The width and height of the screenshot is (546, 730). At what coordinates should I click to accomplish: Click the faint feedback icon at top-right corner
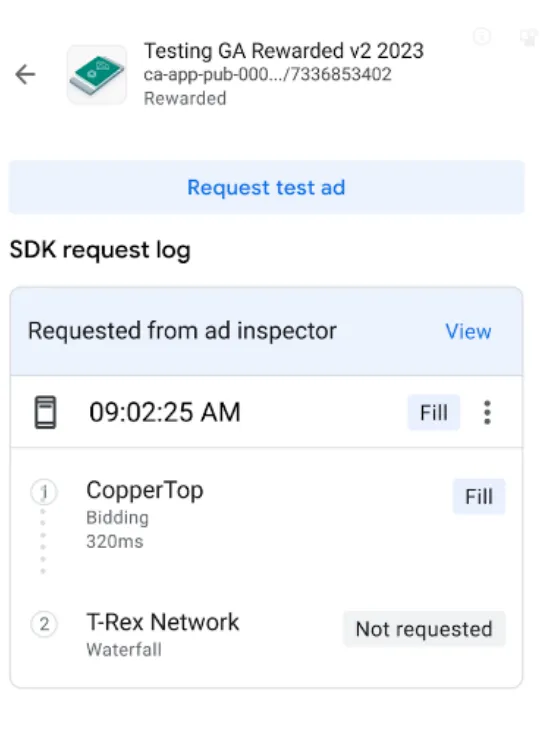pyautogui.click(x=528, y=37)
